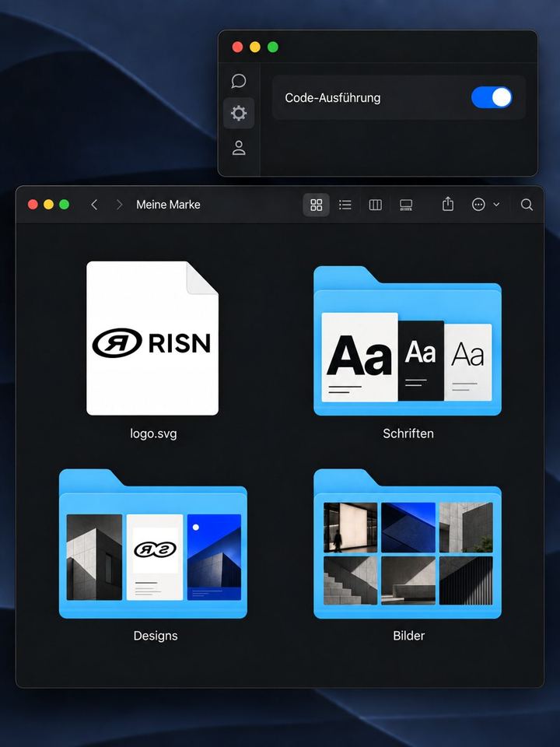Open the user profile icon in sidebar
560x747 pixels.
(239, 148)
